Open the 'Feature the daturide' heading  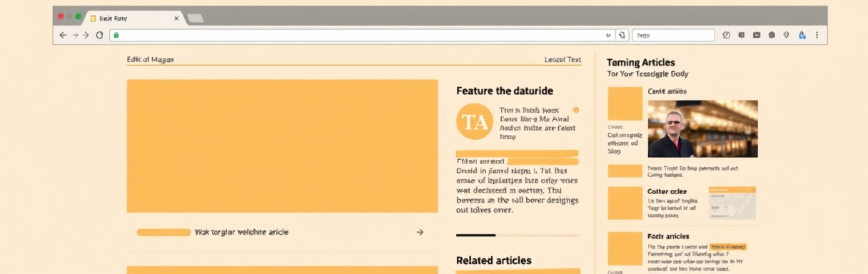(x=505, y=91)
